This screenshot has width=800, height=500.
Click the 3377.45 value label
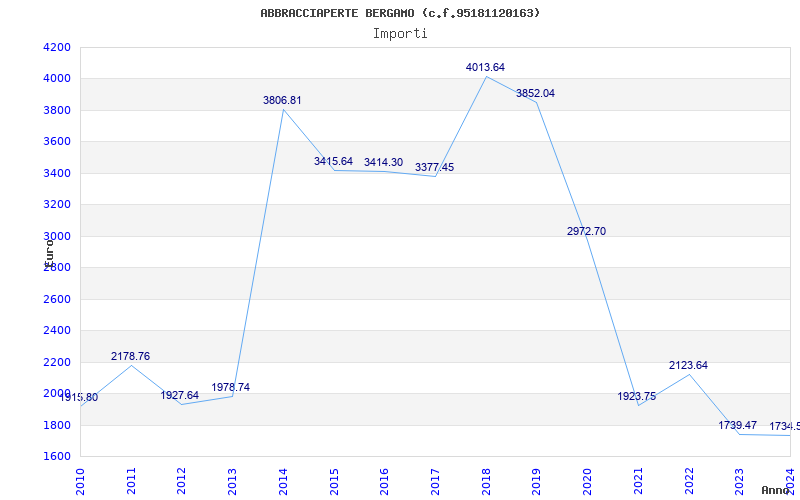434,167
